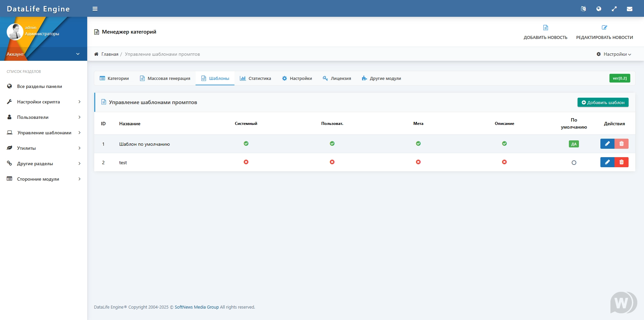This screenshot has height=320, width=644.
Task: Toggle fullscreen with the expand arrows icon
Action: 614,9
